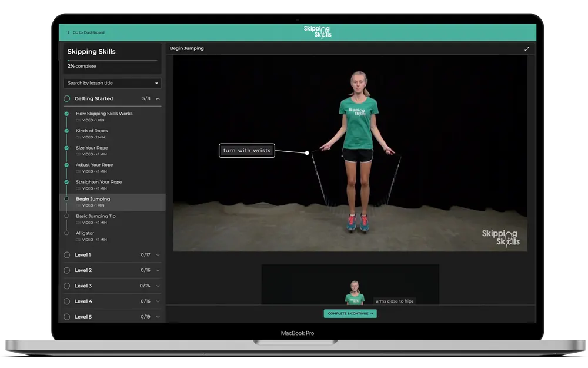Click the turn with wrists label
This screenshot has width=588, height=368.
(247, 151)
